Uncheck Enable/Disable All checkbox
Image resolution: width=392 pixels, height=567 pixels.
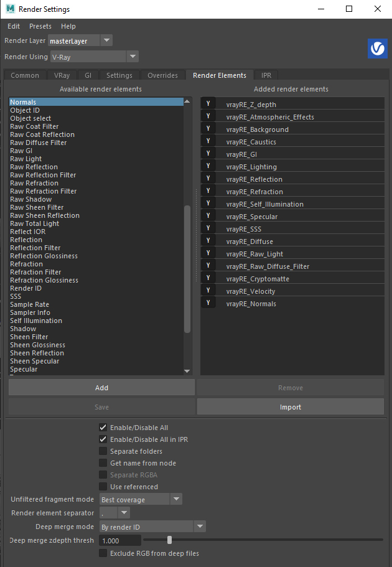[103, 428]
